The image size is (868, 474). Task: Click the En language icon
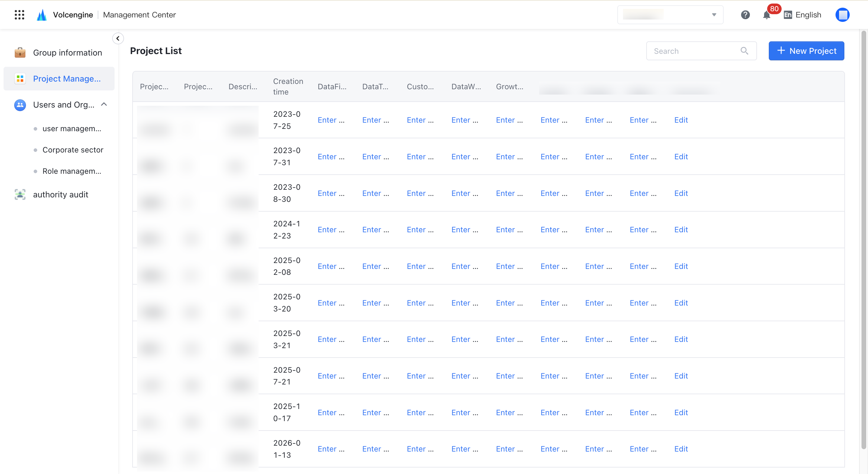coord(788,15)
